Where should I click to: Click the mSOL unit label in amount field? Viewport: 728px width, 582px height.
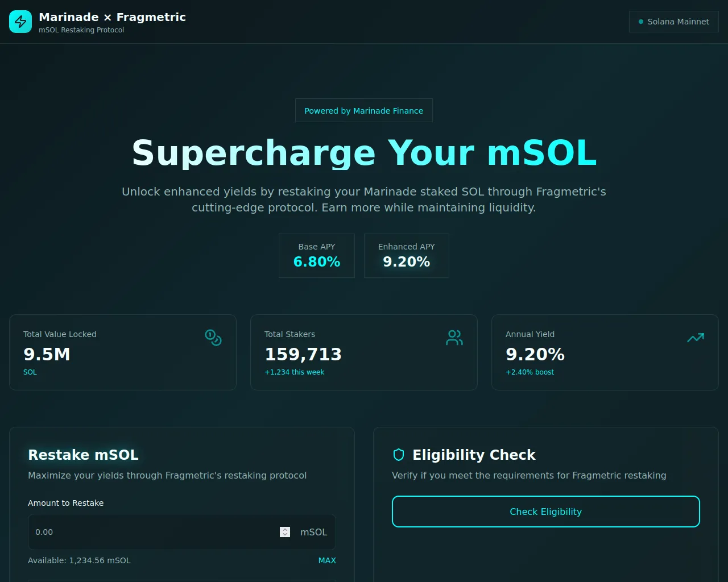click(x=314, y=532)
